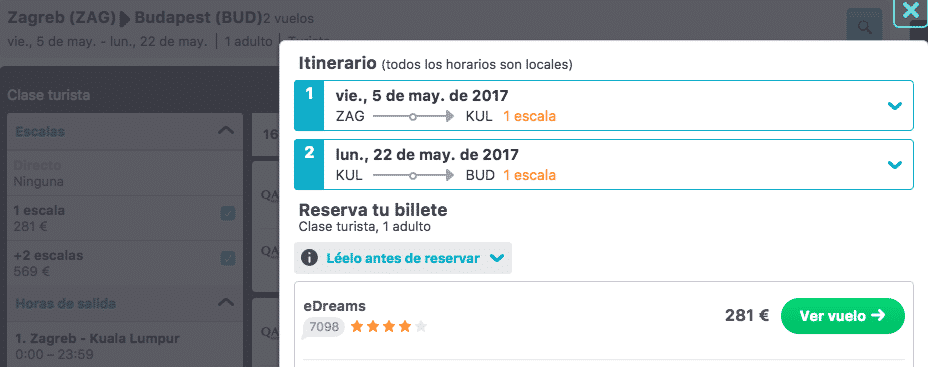Close the itinerary popup with the X icon

(x=910, y=11)
